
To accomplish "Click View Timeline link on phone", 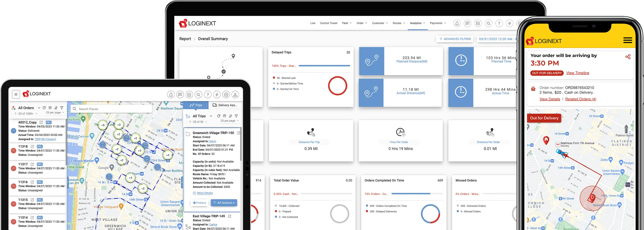I will [578, 73].
